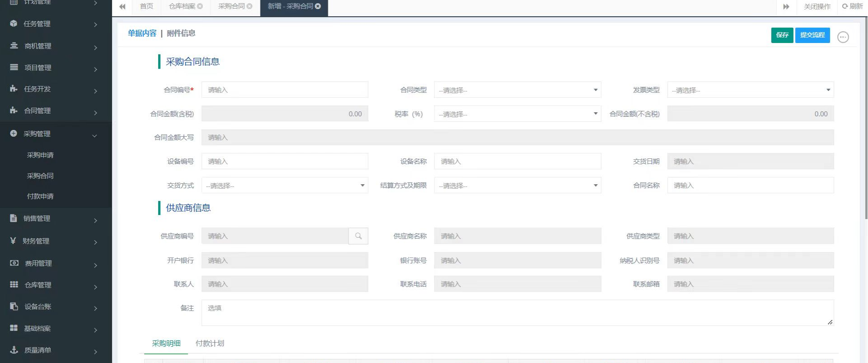This screenshot has width=868, height=363.
Task: Open the 税率 (%) dropdown
Action: pos(518,114)
